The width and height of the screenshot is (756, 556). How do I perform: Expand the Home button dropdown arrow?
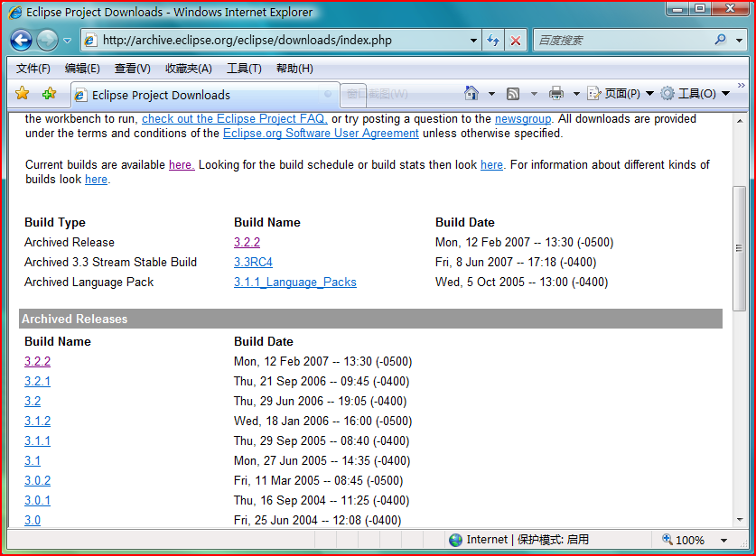(x=491, y=94)
